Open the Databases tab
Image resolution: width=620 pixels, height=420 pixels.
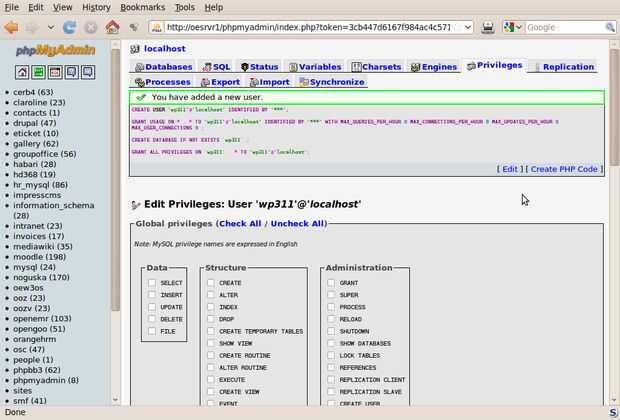point(163,67)
